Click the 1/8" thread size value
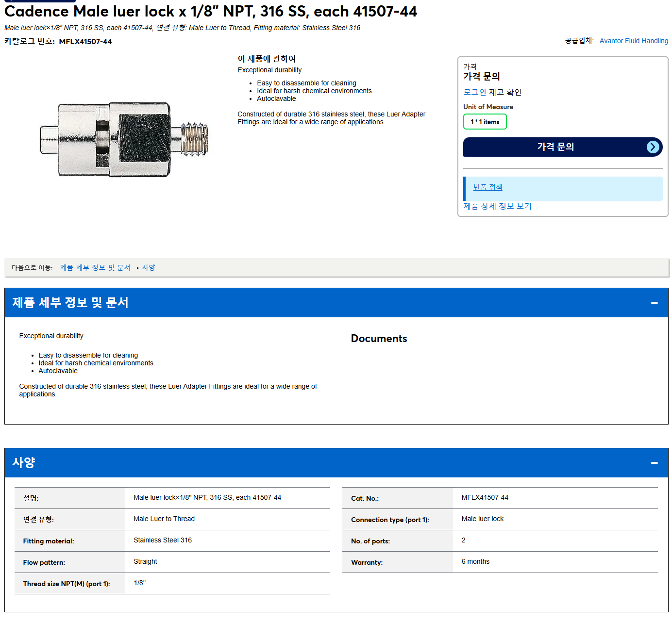 140,583
